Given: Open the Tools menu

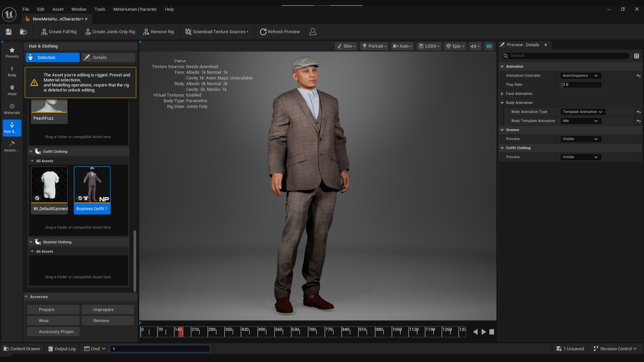Looking at the screenshot, I should [100, 9].
